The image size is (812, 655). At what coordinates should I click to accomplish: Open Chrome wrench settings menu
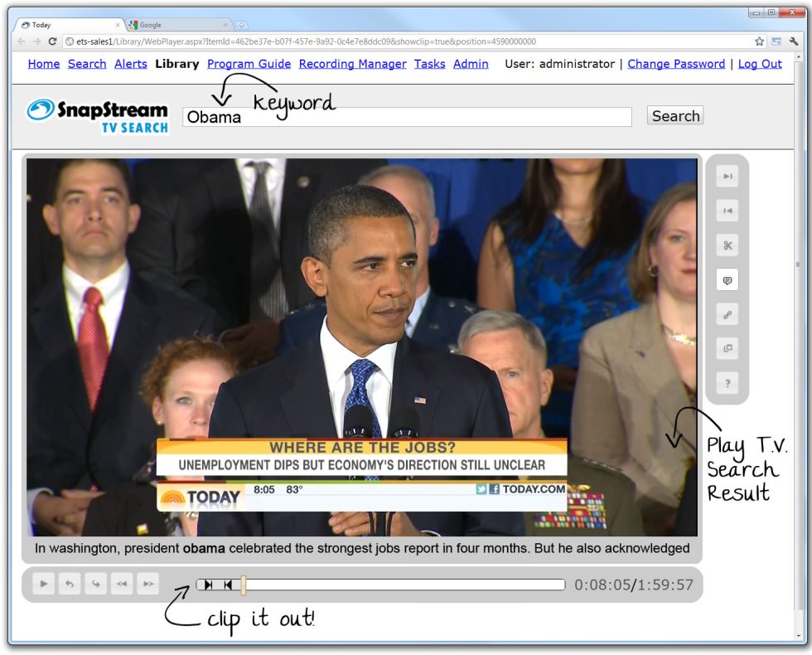point(794,41)
